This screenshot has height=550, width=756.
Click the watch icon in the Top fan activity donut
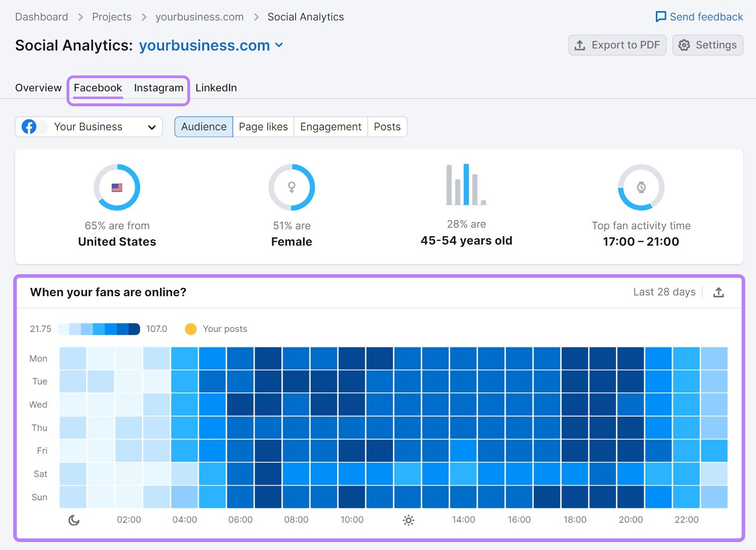tap(641, 186)
